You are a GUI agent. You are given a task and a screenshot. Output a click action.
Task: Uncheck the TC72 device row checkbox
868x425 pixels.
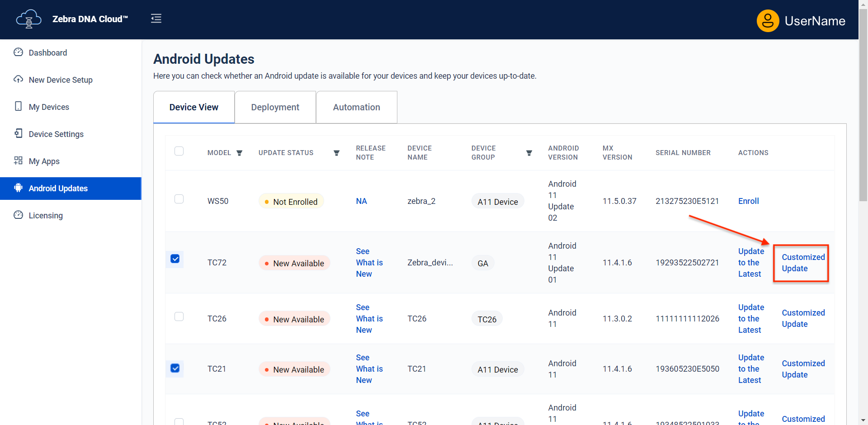[175, 259]
